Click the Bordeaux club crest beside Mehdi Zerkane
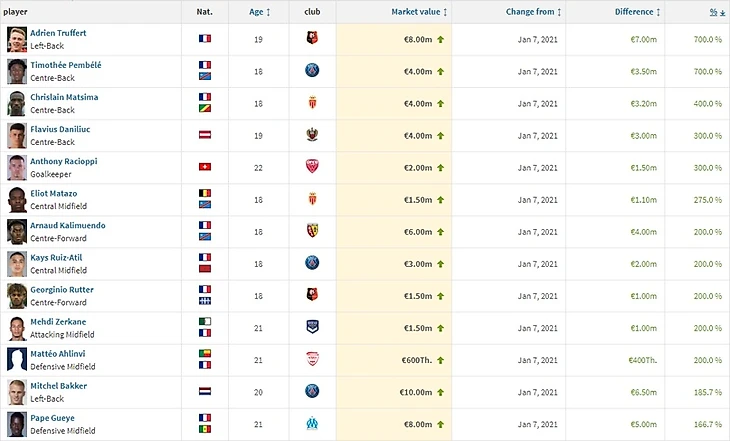The image size is (730, 441). point(311,327)
